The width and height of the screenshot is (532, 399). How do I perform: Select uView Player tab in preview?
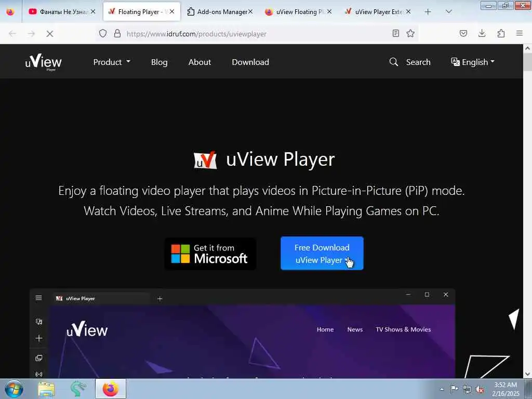(x=101, y=299)
